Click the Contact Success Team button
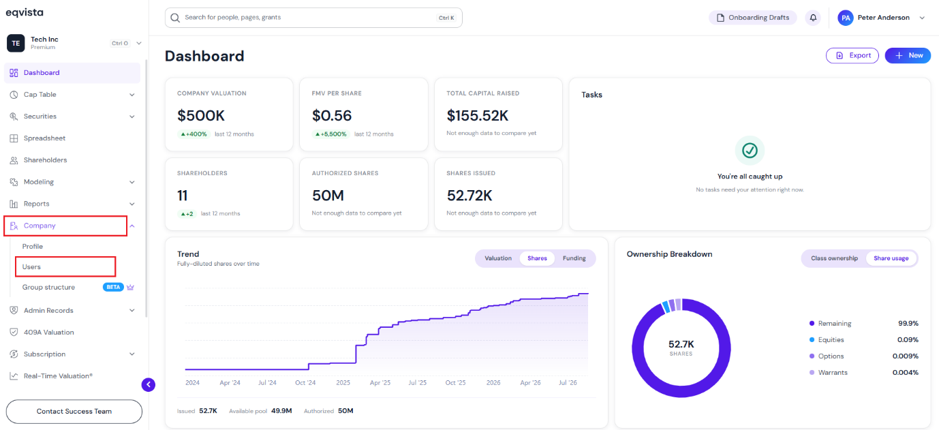The width and height of the screenshot is (939, 430). [74, 411]
